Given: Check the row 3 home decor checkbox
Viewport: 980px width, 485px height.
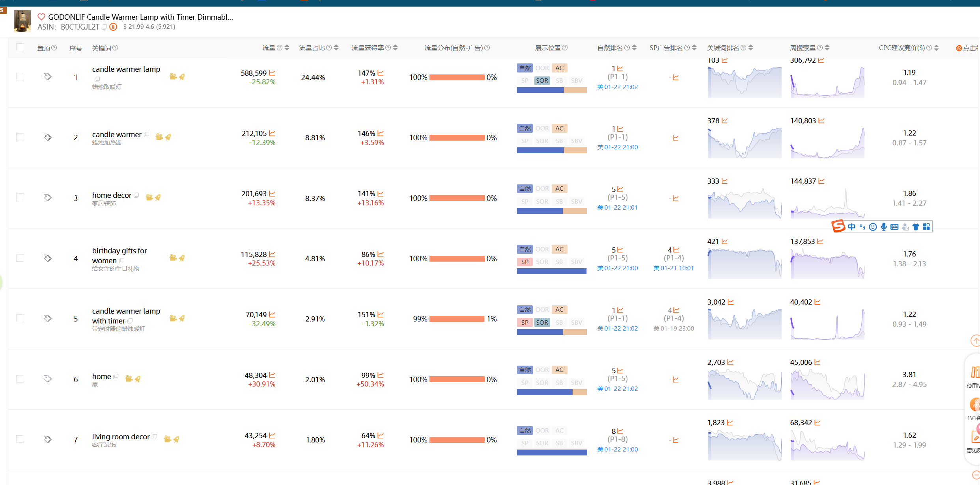Looking at the screenshot, I should point(20,197).
